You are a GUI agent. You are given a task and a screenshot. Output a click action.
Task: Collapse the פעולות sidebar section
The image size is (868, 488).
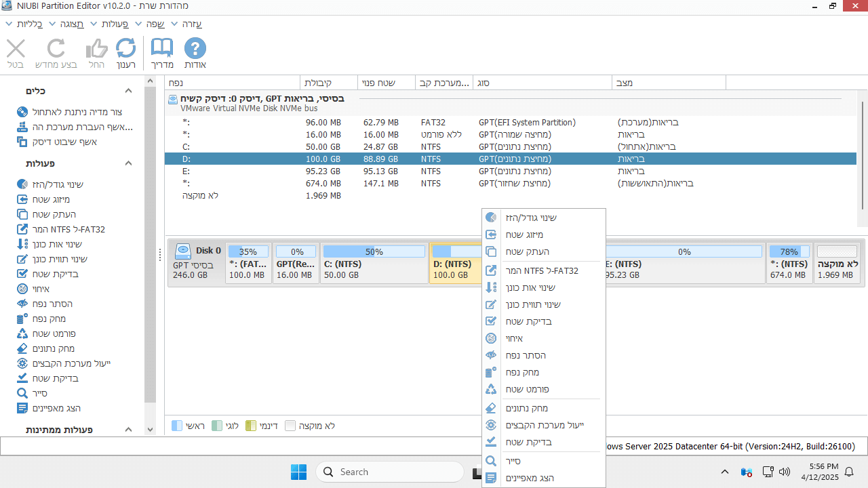click(x=129, y=163)
